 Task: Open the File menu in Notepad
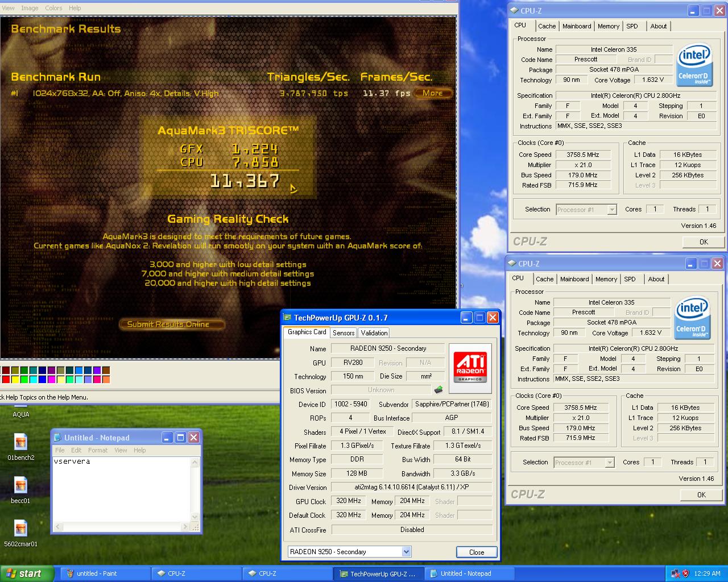tap(60, 450)
